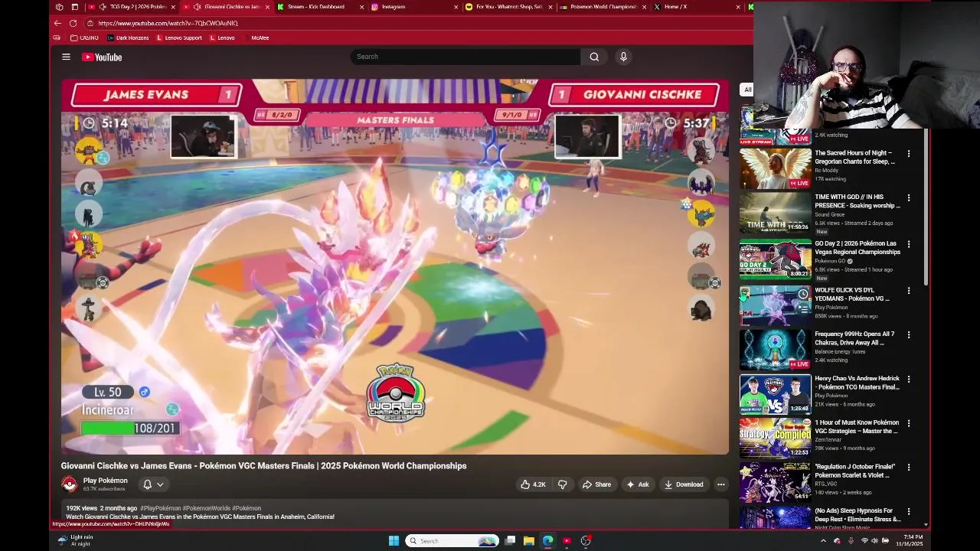980x551 pixels.
Task: Open the Windows Start button
Action: point(394,541)
